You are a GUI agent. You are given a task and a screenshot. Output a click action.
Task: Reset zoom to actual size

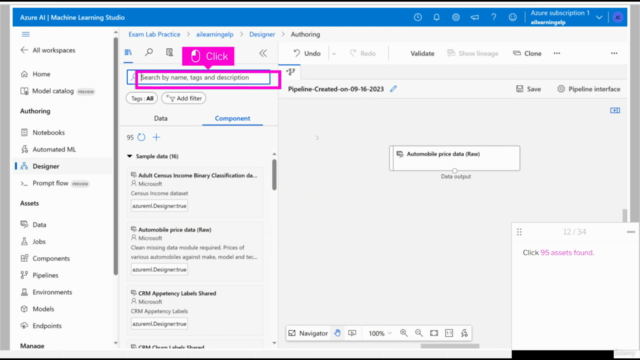(x=449, y=333)
